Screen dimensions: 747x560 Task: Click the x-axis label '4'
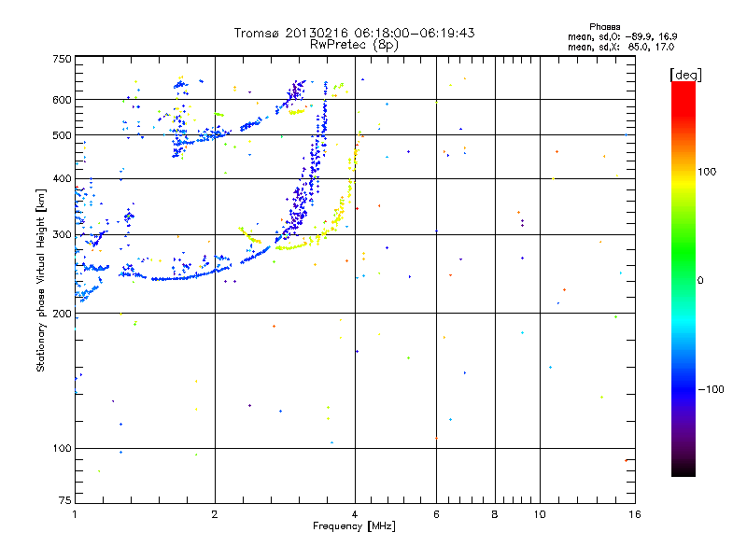tap(355, 514)
